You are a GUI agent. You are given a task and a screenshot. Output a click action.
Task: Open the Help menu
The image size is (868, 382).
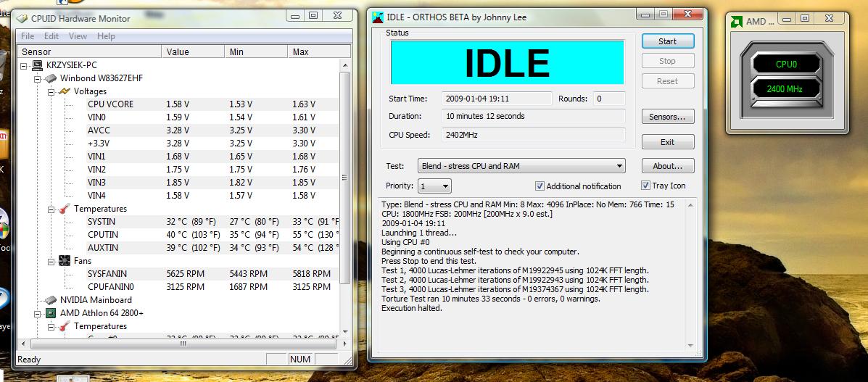(x=106, y=36)
